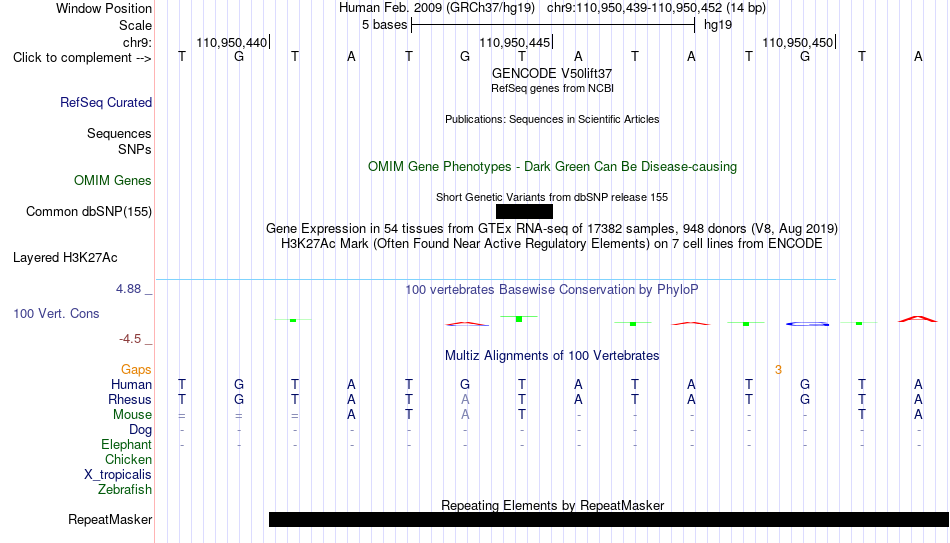Click the 110,950,440 coordinate marker
The image size is (950, 543).
(231, 42)
